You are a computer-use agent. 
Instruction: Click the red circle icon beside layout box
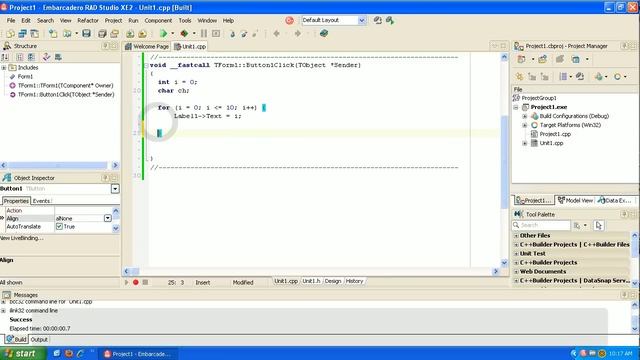tap(289, 20)
